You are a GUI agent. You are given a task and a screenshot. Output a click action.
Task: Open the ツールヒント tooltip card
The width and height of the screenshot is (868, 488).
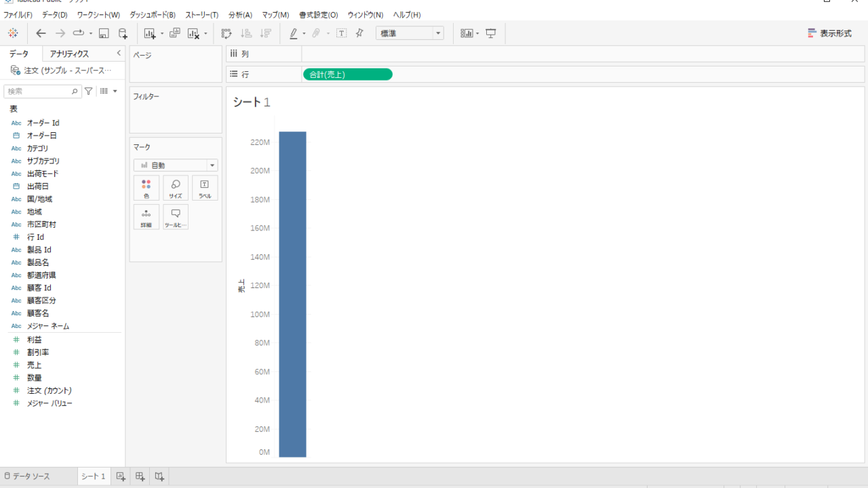(x=176, y=217)
